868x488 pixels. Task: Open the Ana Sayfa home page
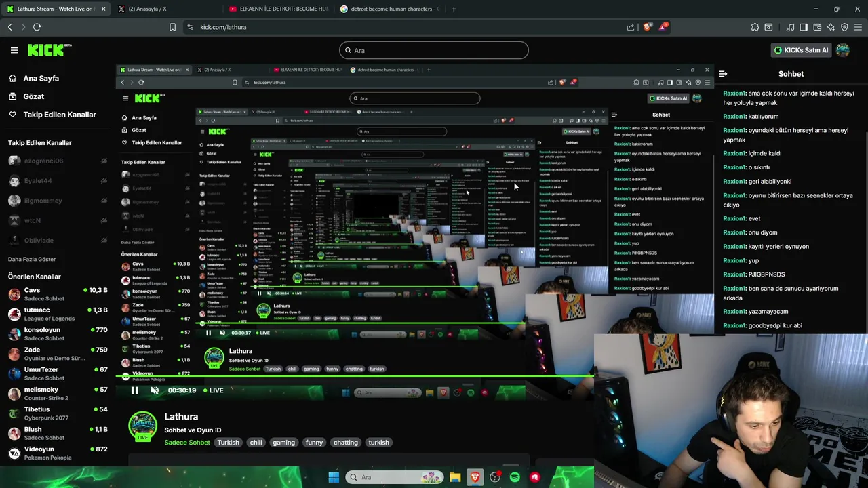tap(41, 78)
